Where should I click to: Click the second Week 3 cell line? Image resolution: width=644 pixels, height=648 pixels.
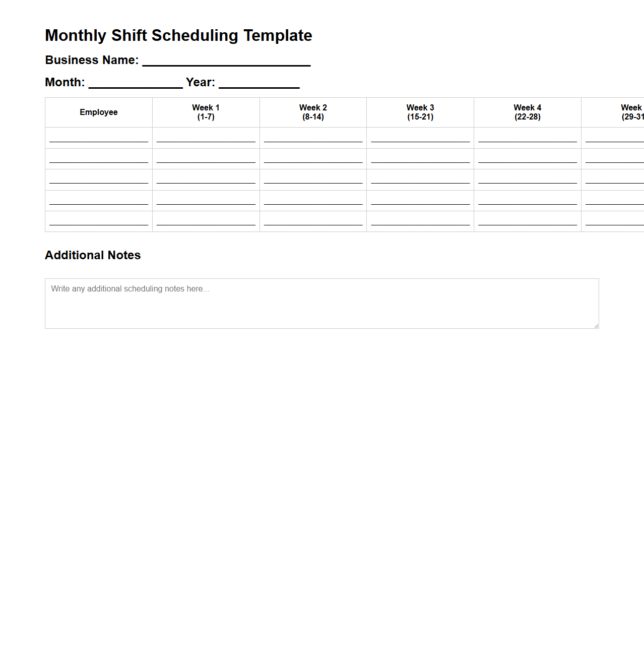[x=420, y=163]
